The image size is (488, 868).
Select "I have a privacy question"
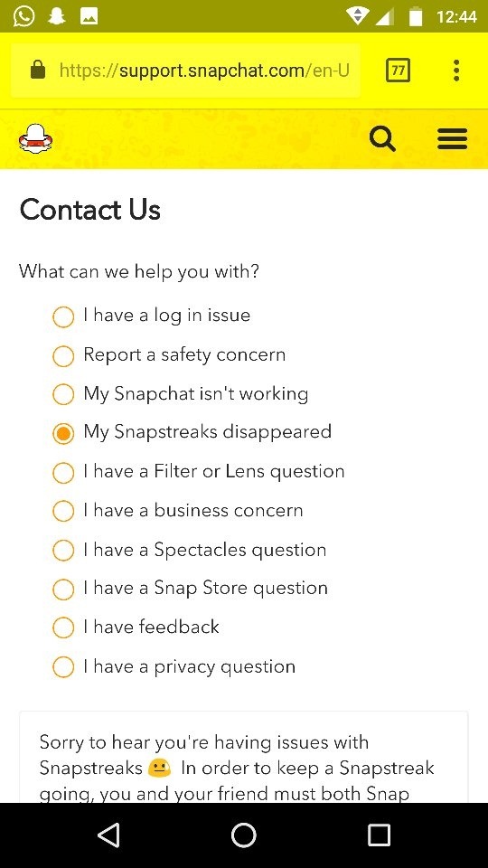pyautogui.click(x=174, y=667)
